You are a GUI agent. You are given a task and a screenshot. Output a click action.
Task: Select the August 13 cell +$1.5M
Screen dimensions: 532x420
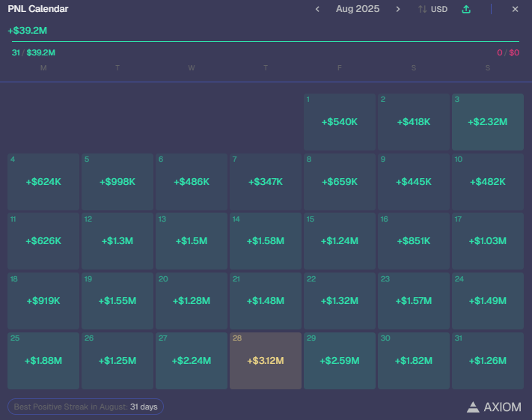point(192,241)
